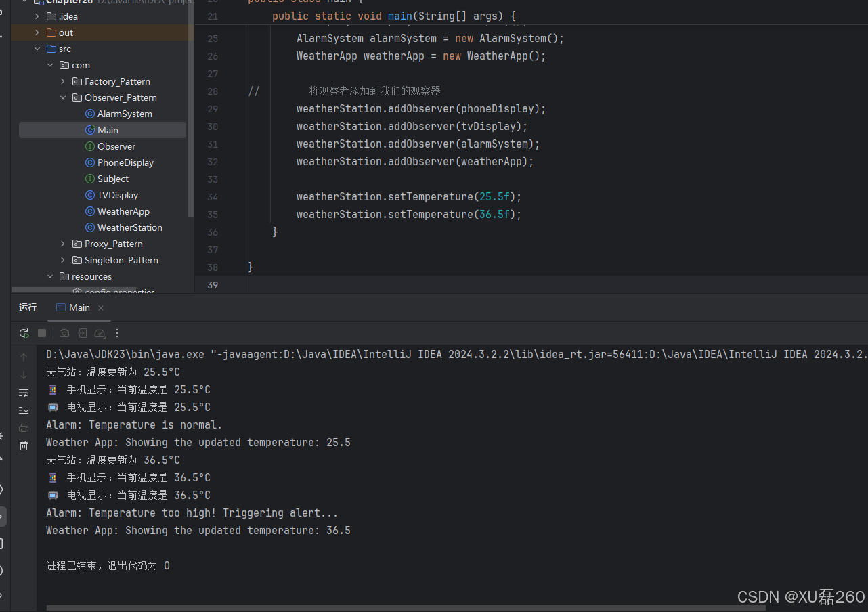
Task: Collapse the Observer_Pattern package
Action: click(63, 97)
